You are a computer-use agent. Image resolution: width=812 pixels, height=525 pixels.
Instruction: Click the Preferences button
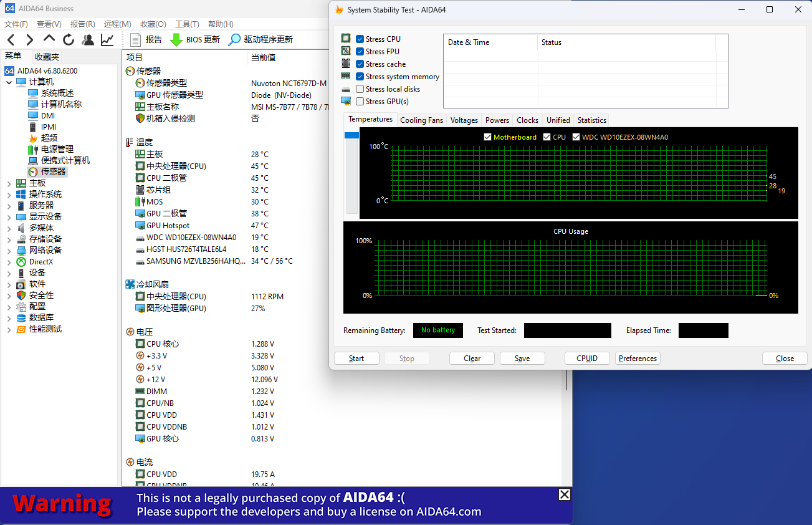[x=638, y=359]
